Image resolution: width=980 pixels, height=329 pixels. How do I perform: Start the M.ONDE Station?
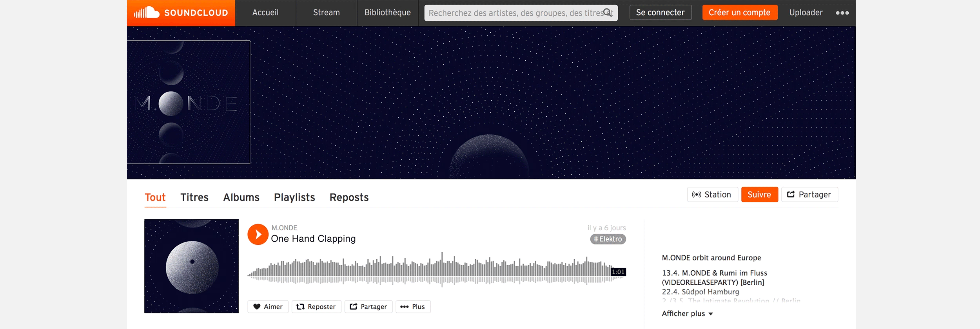[x=712, y=195]
